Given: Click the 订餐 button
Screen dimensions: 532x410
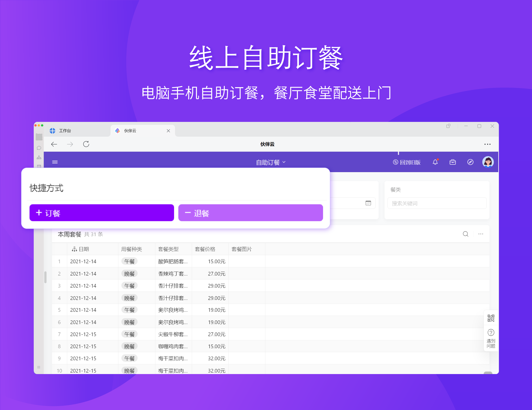Looking at the screenshot, I should click(x=102, y=213).
